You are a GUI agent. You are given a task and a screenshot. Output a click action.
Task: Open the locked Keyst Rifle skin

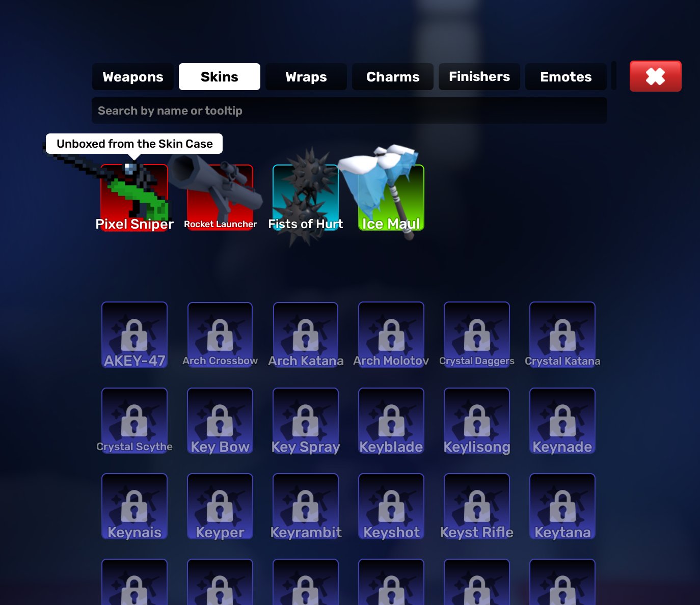(477, 506)
